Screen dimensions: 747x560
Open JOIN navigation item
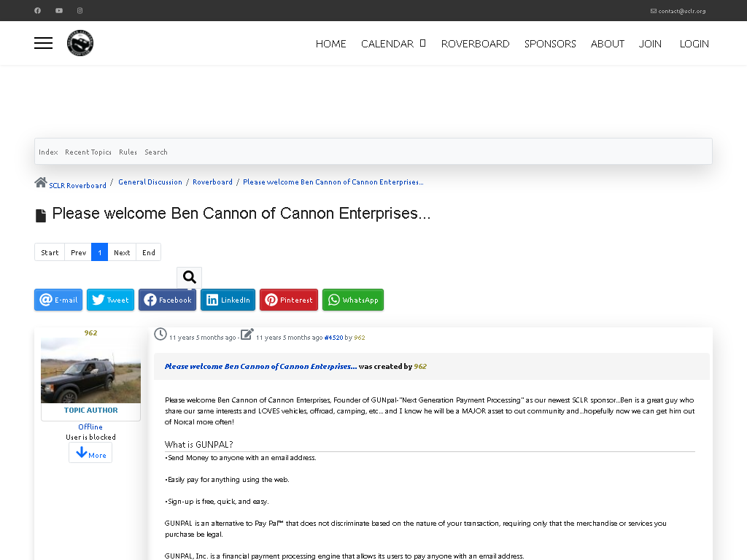(650, 44)
